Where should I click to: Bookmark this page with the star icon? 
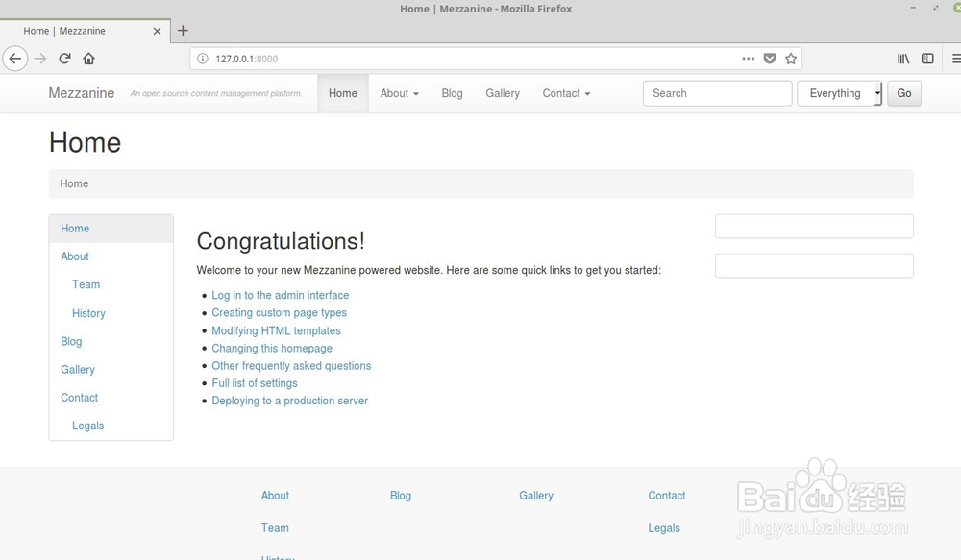(791, 59)
